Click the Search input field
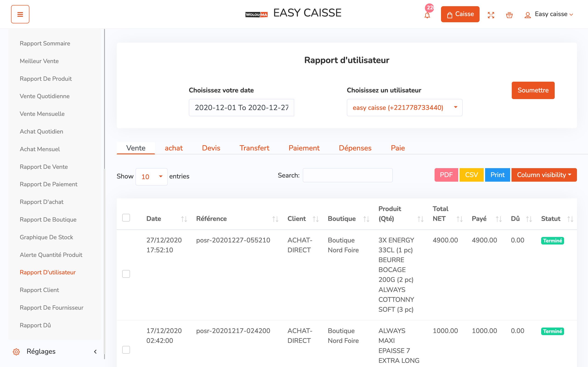588x367 pixels. coord(348,175)
